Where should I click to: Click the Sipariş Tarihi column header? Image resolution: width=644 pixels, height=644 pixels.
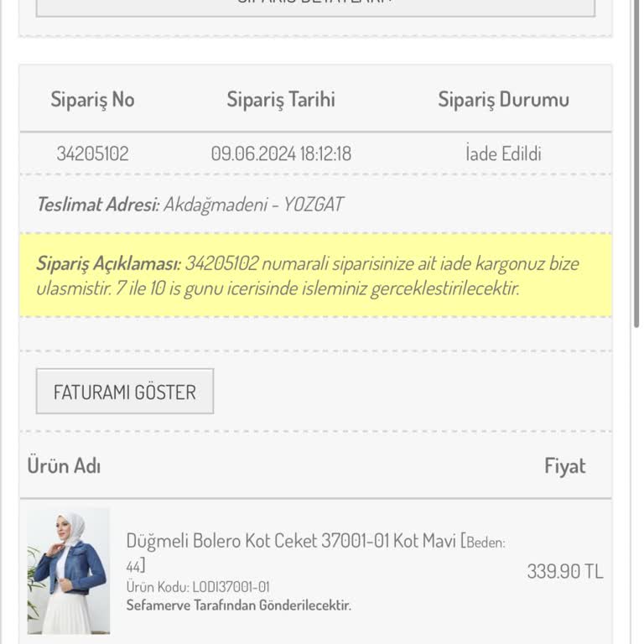(x=280, y=100)
